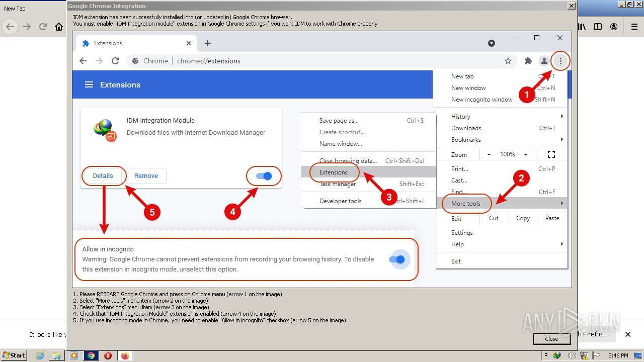
Task: Select the New Tab tab in Firefox
Action: pyautogui.click(x=15, y=9)
